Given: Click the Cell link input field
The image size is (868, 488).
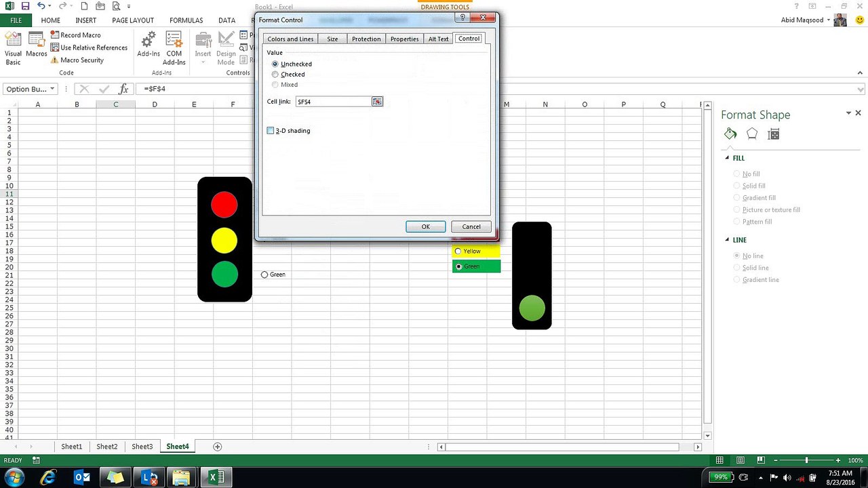Looking at the screenshot, I should pyautogui.click(x=333, y=102).
